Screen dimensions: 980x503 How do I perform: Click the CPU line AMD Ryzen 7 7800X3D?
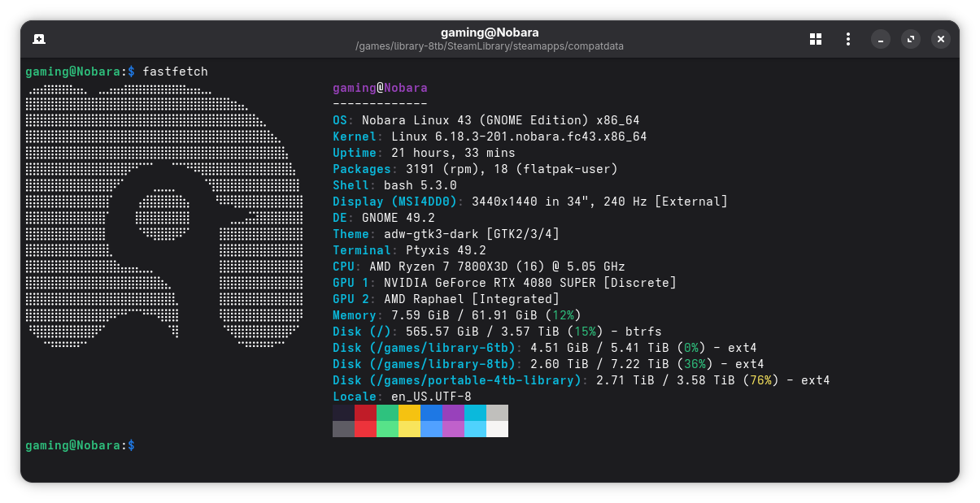[479, 267]
